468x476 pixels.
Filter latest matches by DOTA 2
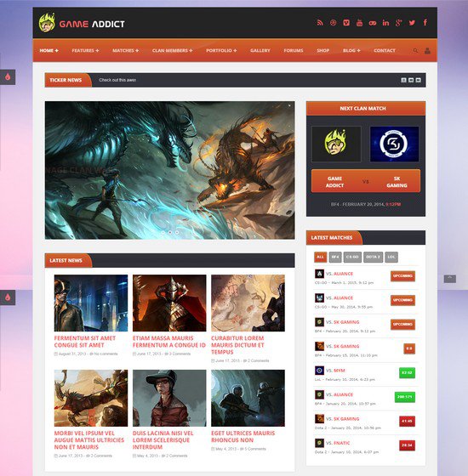[x=374, y=257]
